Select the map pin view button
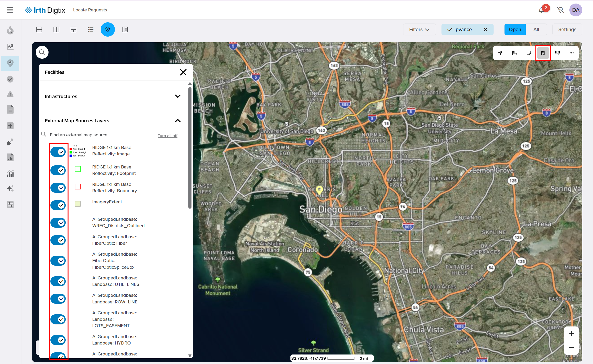Screen dimensions: 593x364 [108, 29]
